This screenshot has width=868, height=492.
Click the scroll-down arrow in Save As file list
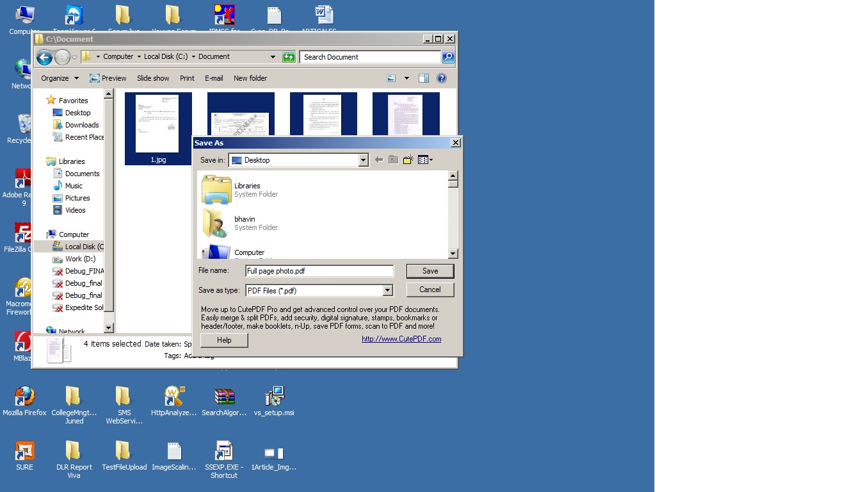click(x=453, y=254)
